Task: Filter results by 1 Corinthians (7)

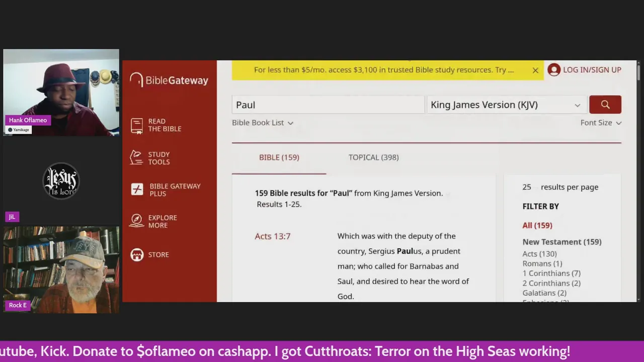Action: [551, 273]
